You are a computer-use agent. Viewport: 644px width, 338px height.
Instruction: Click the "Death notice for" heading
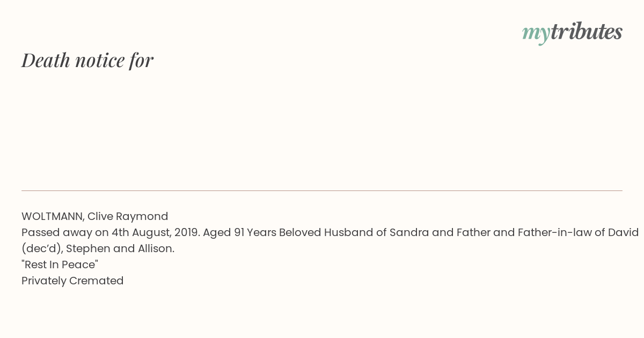[x=87, y=60]
